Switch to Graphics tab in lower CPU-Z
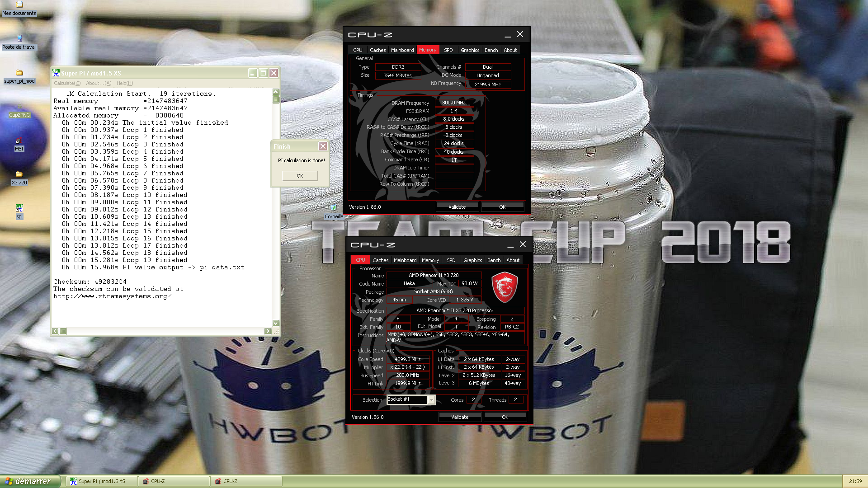 [x=472, y=260]
